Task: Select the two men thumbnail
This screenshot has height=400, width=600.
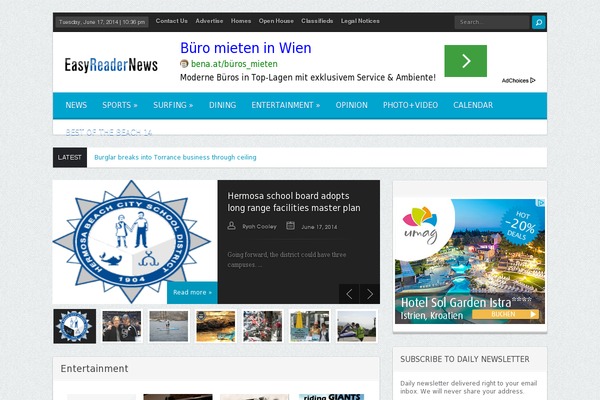Action: pyautogui.click(x=122, y=326)
